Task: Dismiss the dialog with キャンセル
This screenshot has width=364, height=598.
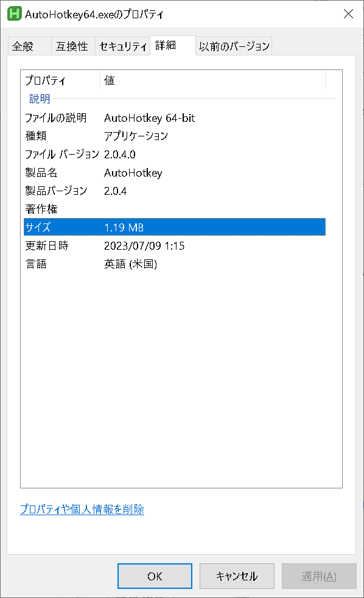Action: 237,575
